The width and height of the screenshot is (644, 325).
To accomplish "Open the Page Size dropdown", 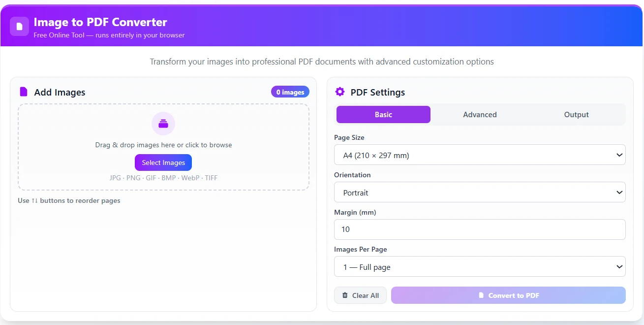I will coord(480,155).
